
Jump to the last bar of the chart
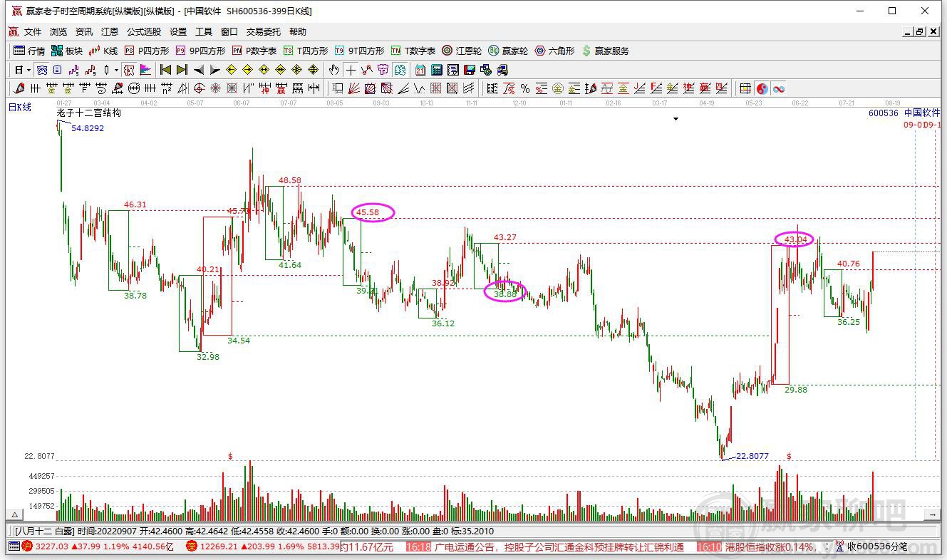click(182, 70)
